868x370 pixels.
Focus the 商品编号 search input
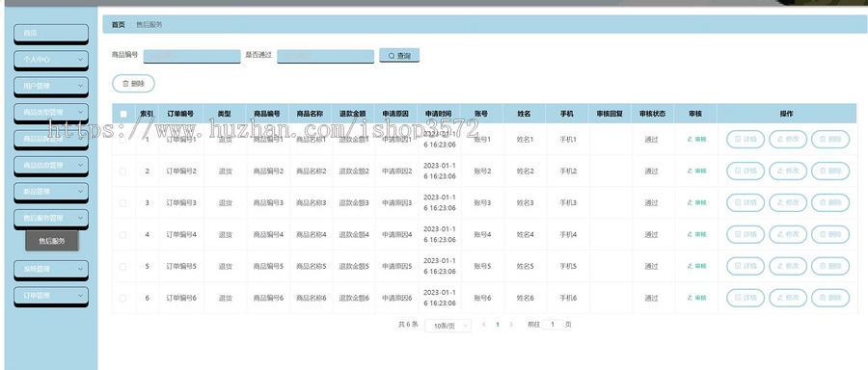(x=192, y=56)
